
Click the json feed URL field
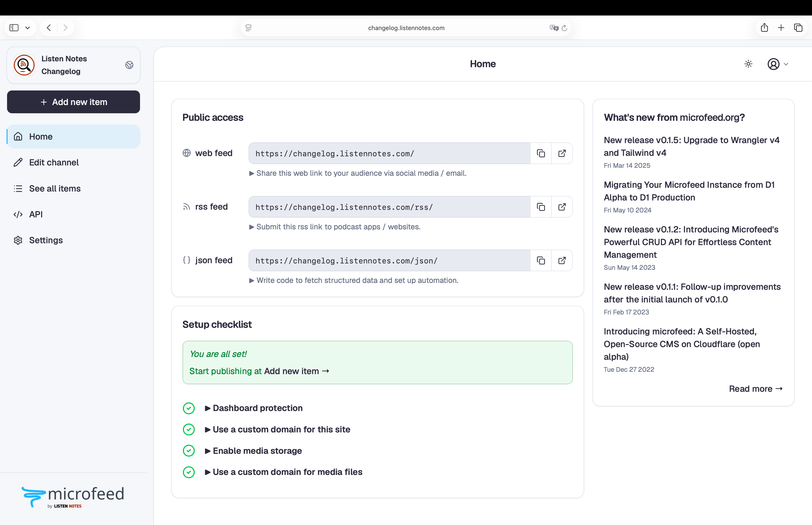390,260
